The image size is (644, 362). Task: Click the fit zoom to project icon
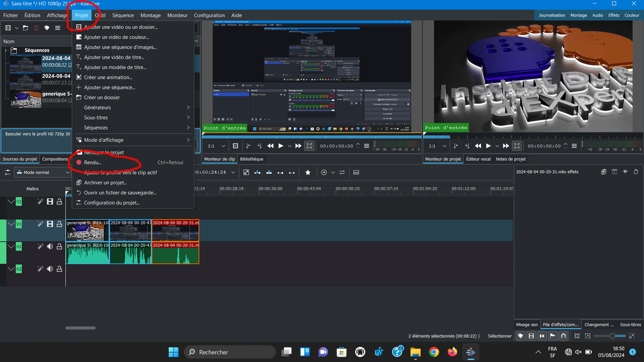(577, 336)
